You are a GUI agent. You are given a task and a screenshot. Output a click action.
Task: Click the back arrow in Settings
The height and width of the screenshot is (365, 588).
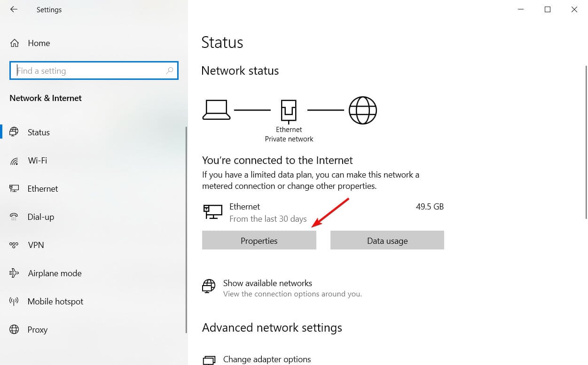pos(14,9)
